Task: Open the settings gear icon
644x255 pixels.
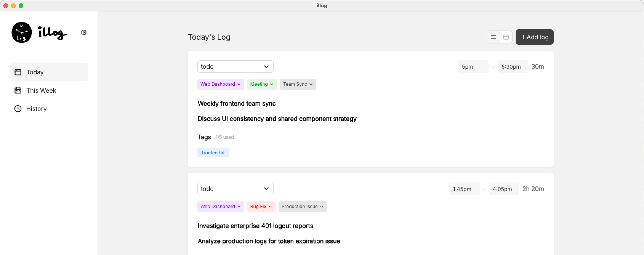Action: tap(84, 32)
